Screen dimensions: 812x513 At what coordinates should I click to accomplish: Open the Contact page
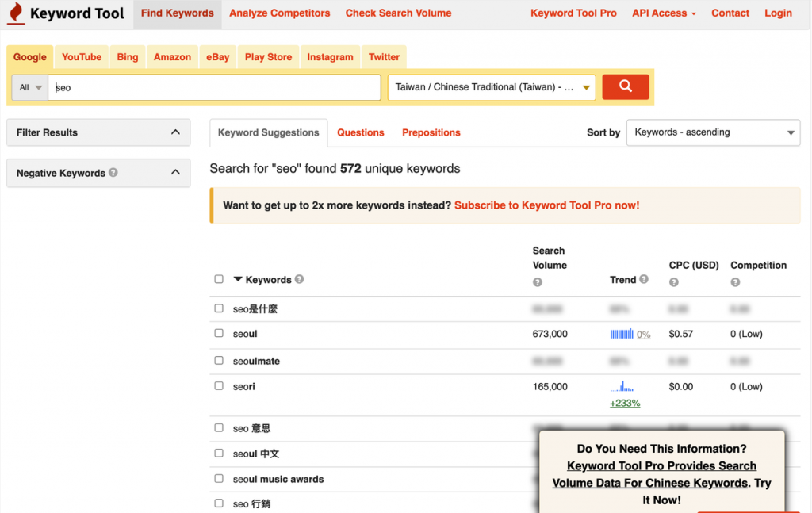(730, 13)
